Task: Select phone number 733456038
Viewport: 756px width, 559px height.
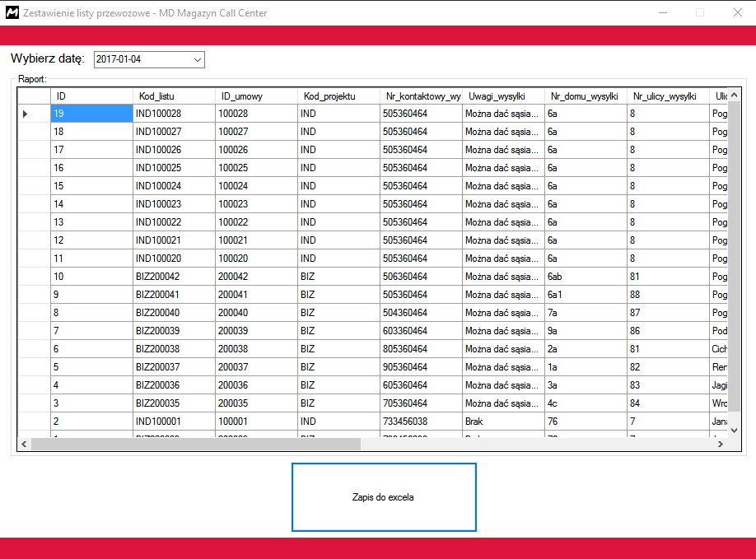Action: coord(421,422)
